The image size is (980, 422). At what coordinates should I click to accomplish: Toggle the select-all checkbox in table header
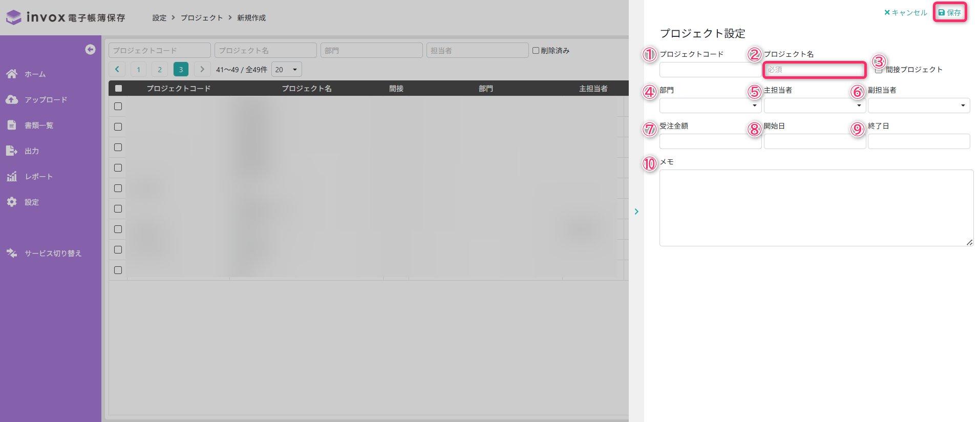118,88
